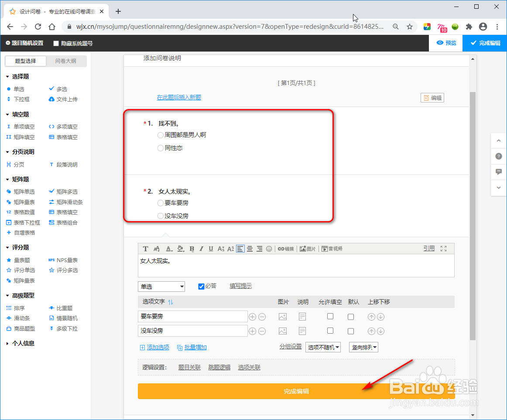Viewport: 507px width, 420px height.
Task: Collapse the 填空题 section
Action: click(x=17, y=114)
